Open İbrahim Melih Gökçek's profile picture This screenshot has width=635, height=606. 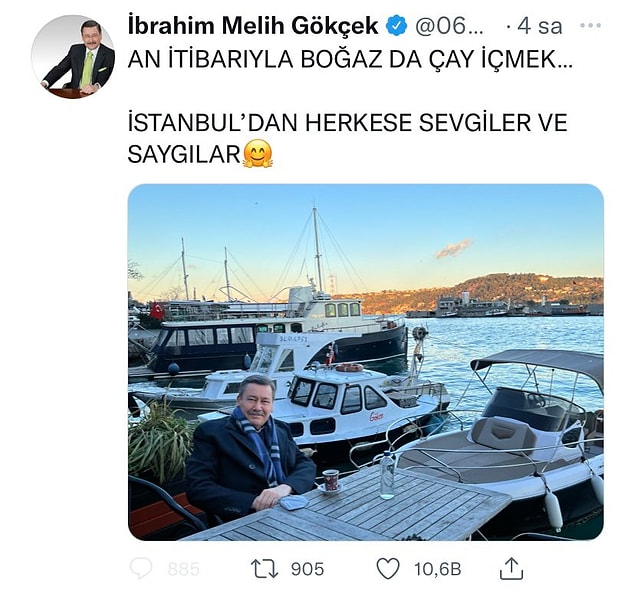[x=73, y=57]
